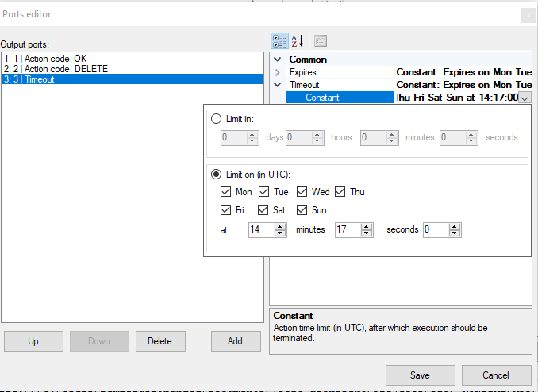Click the minutes 17 input field
This screenshot has width=538, height=392.
(x=348, y=229)
